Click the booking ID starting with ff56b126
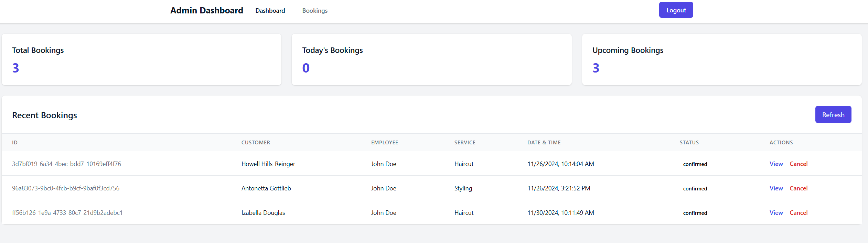 click(x=67, y=213)
